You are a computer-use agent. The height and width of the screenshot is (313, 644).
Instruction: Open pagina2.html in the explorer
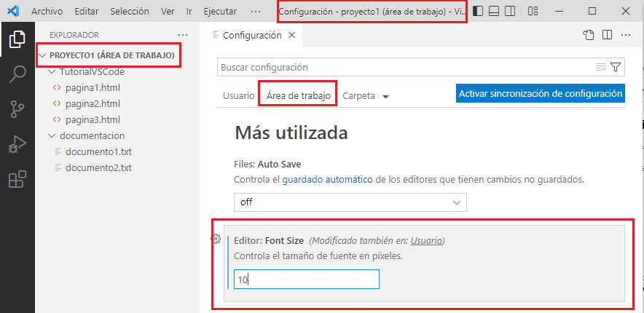point(93,104)
